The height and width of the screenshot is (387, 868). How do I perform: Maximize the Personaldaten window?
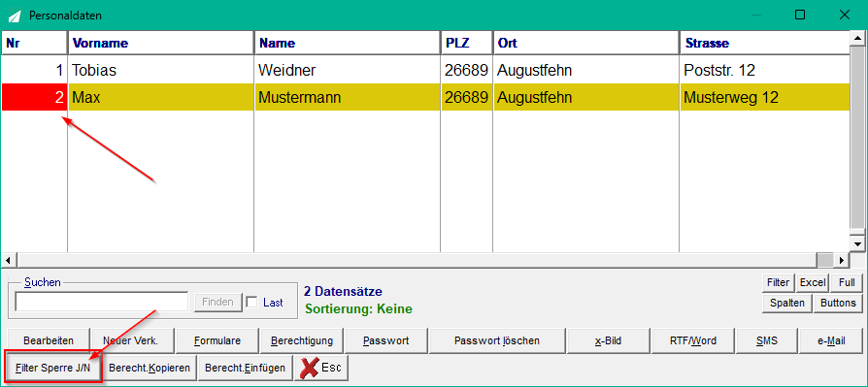(x=800, y=15)
